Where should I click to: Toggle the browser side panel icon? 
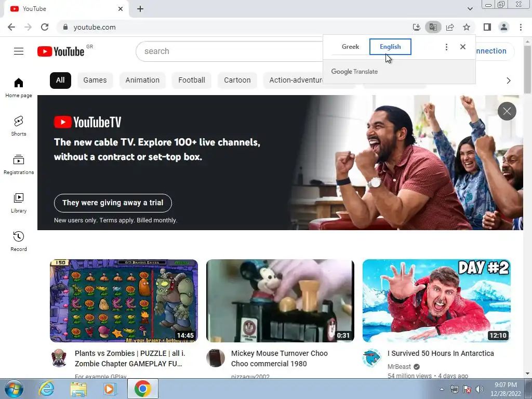[x=487, y=27]
